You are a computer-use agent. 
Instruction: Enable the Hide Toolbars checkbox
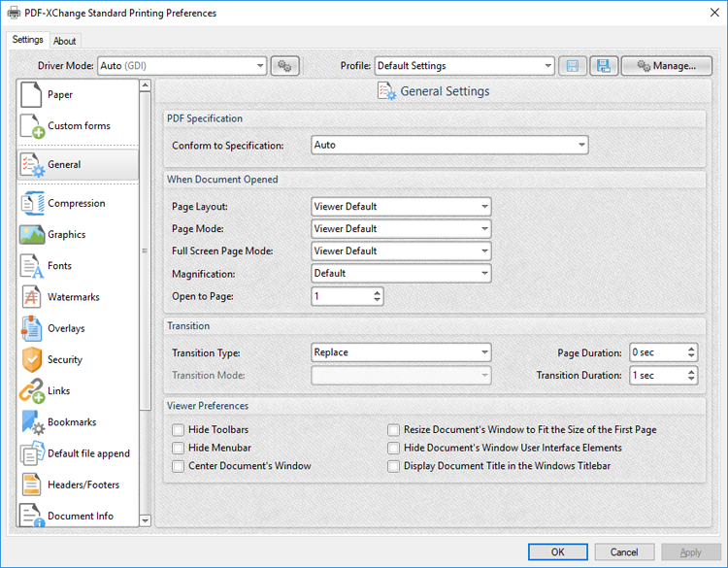click(178, 430)
